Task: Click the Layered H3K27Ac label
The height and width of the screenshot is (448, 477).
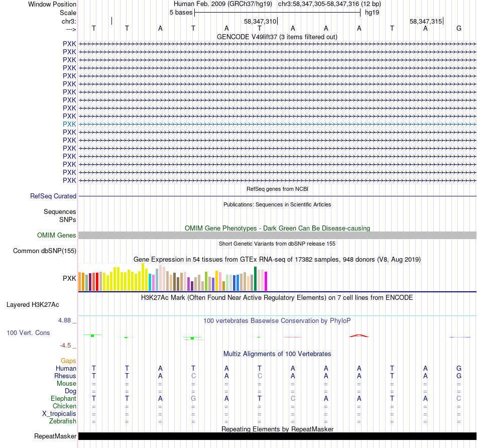Action: [x=33, y=305]
